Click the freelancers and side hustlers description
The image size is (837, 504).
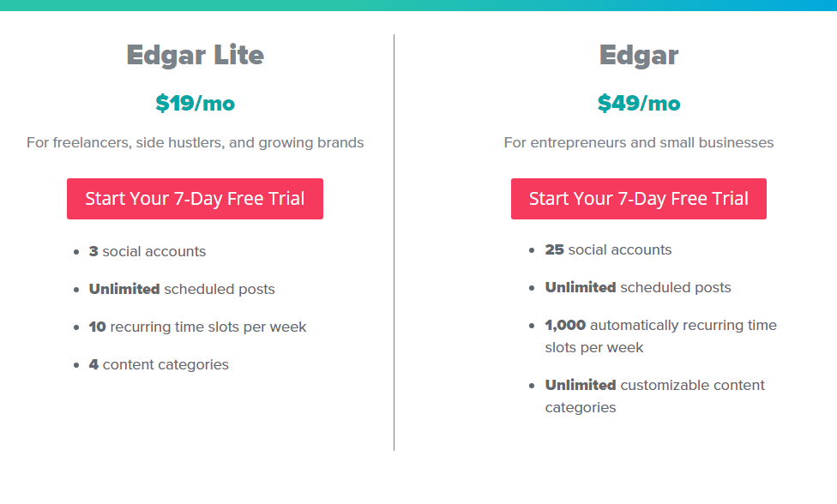pos(195,142)
